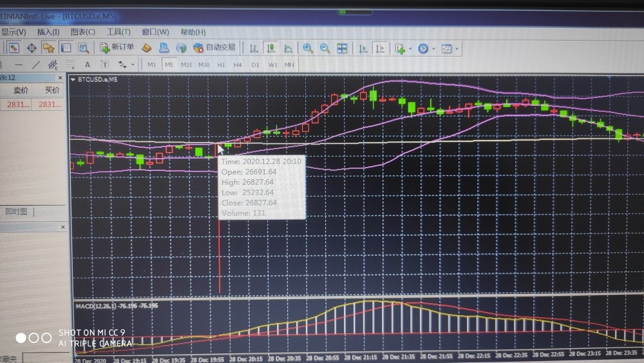Viewport: 644px width, 363px height.
Task: Click the 买价 column header
Action: tap(52, 90)
